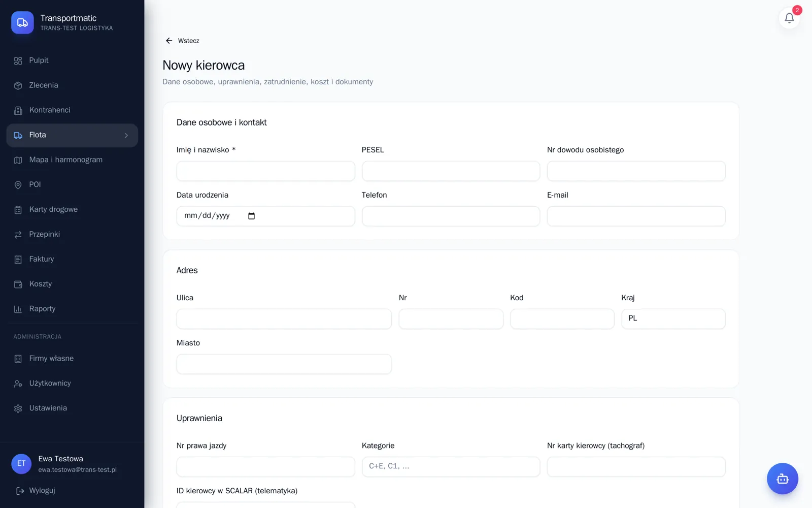This screenshot has width=812, height=508.
Task: Click the ET user avatar
Action: click(x=21, y=464)
